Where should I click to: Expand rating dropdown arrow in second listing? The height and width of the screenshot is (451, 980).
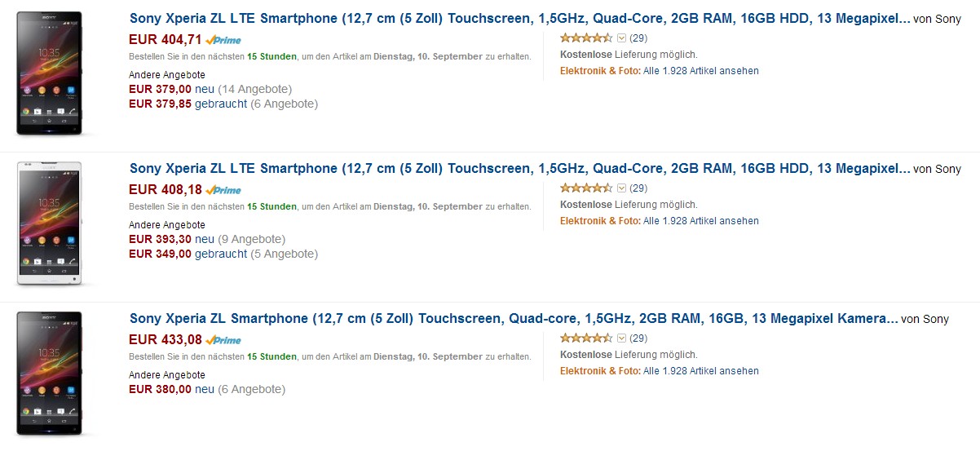(621, 188)
